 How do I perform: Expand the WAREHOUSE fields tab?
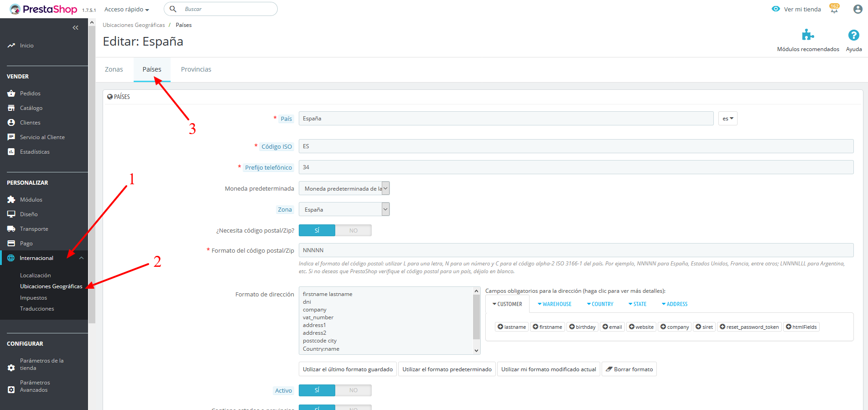(x=555, y=304)
